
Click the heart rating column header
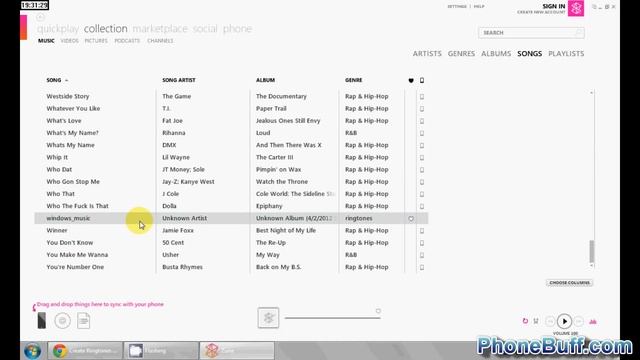coord(411,80)
